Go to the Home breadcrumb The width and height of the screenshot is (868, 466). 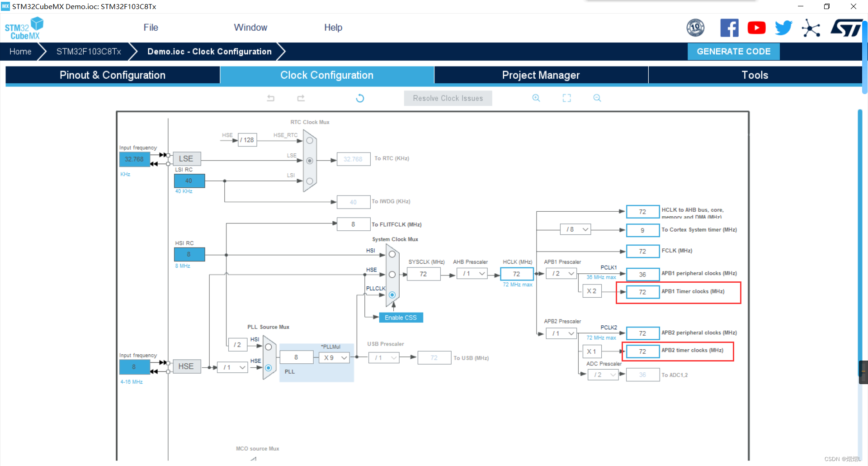point(20,52)
